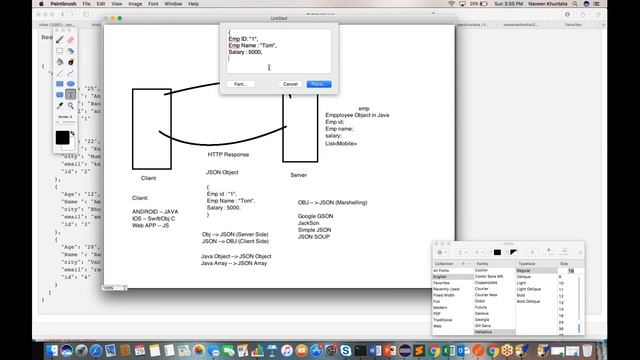Open Wi-Fi status in menu bar

pyautogui.click(x=451, y=4)
